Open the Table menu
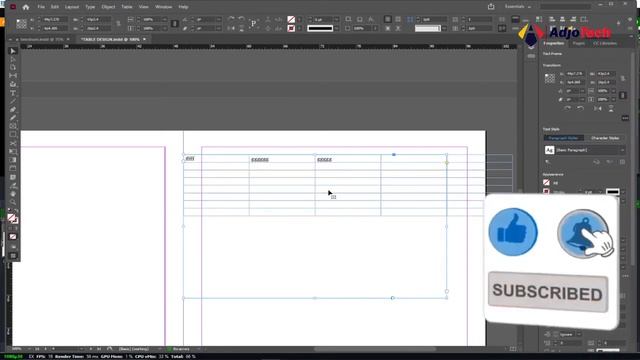Screen dimensions: 640x360 tap(127, 7)
